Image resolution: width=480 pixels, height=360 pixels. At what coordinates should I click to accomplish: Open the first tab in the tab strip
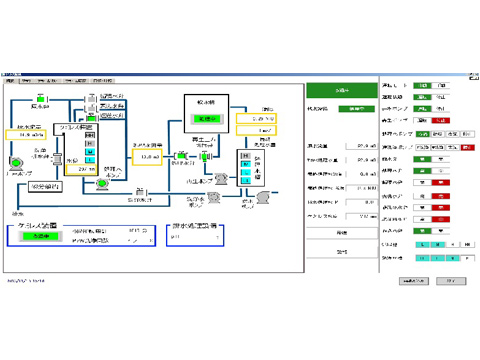coord(10,81)
